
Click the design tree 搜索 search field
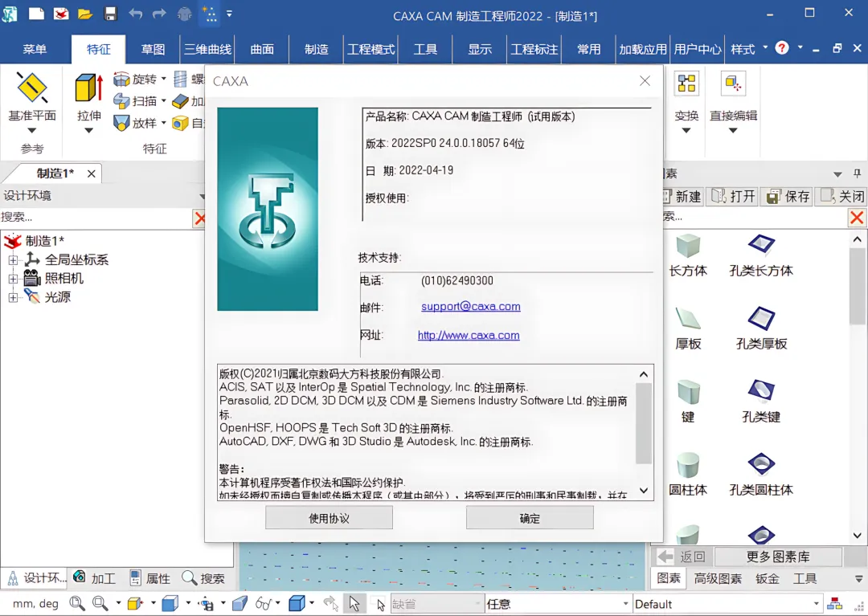click(x=96, y=218)
